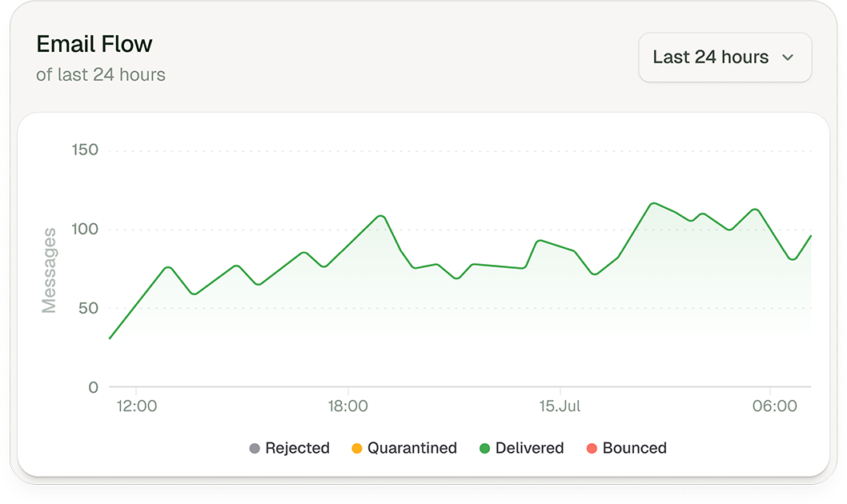Click the chevron arrow in time range selector
Screen dimensions: 847x504
pos(788,58)
